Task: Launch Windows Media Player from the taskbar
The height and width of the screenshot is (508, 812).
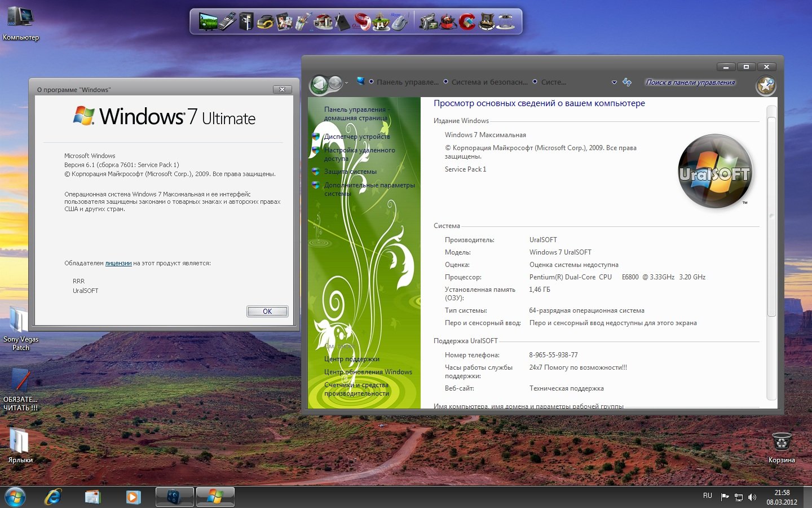Action: pos(133,497)
